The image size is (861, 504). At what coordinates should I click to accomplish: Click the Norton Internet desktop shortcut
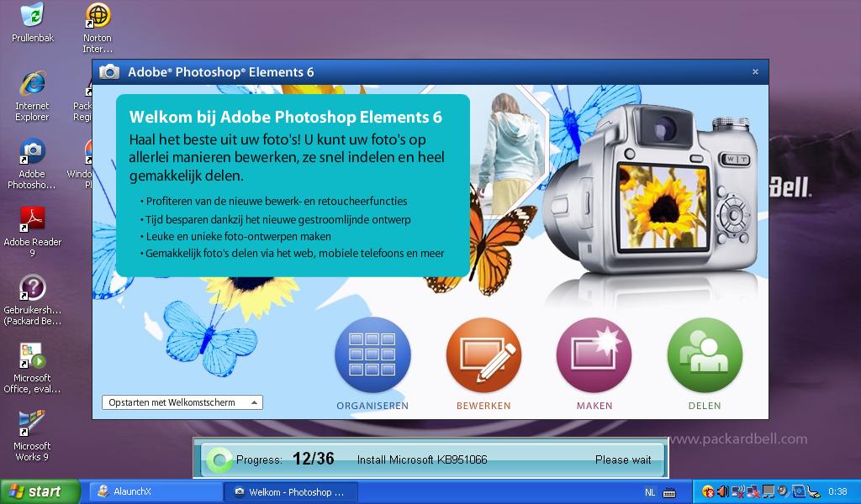click(98, 17)
